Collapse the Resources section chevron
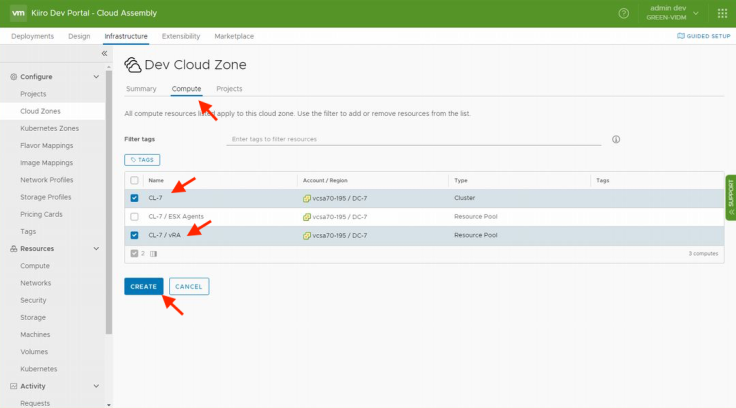 click(96, 249)
